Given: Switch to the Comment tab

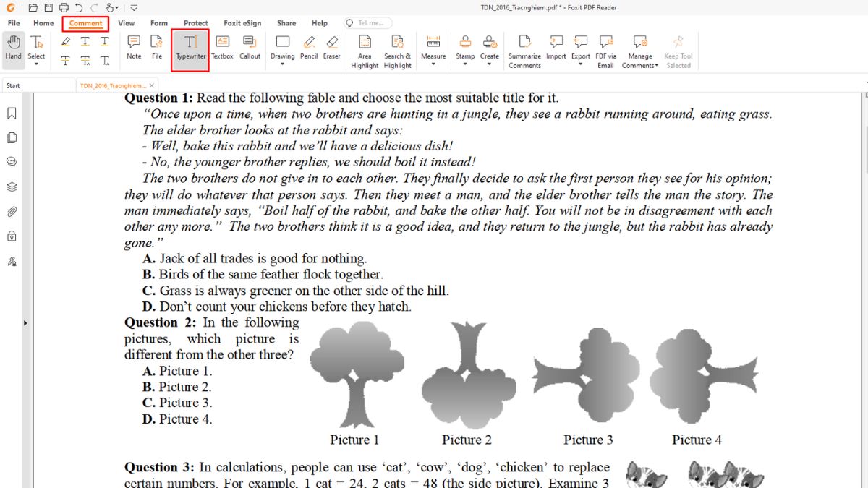Looking at the screenshot, I should [x=85, y=23].
